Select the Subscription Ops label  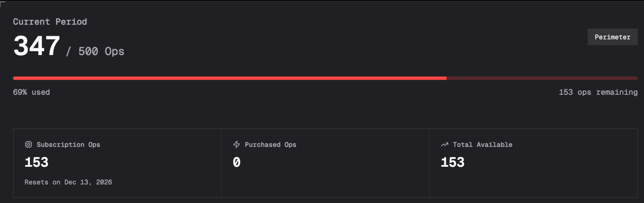coord(68,145)
